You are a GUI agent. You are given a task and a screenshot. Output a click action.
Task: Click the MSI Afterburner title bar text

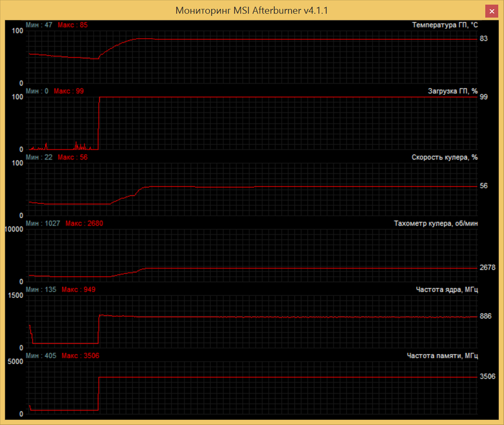point(251,11)
